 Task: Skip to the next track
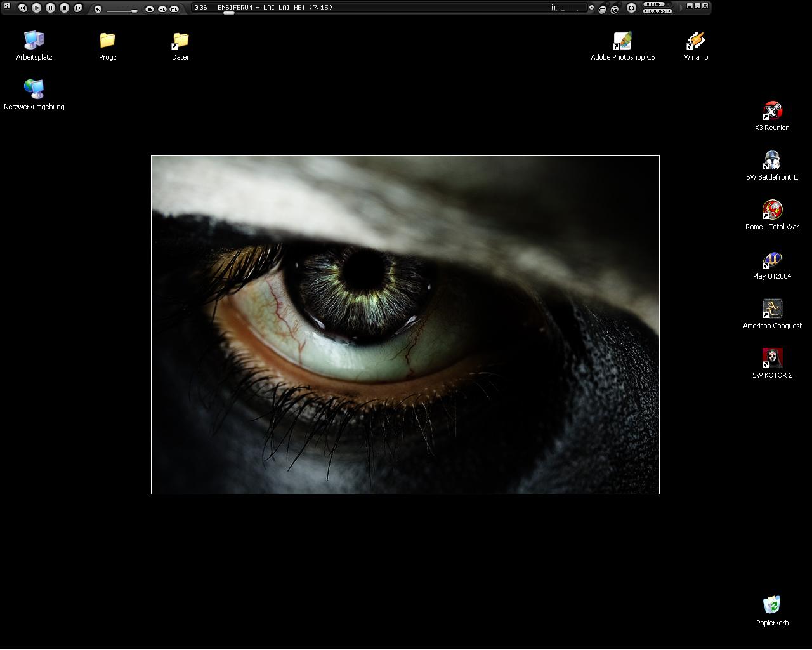(x=78, y=8)
